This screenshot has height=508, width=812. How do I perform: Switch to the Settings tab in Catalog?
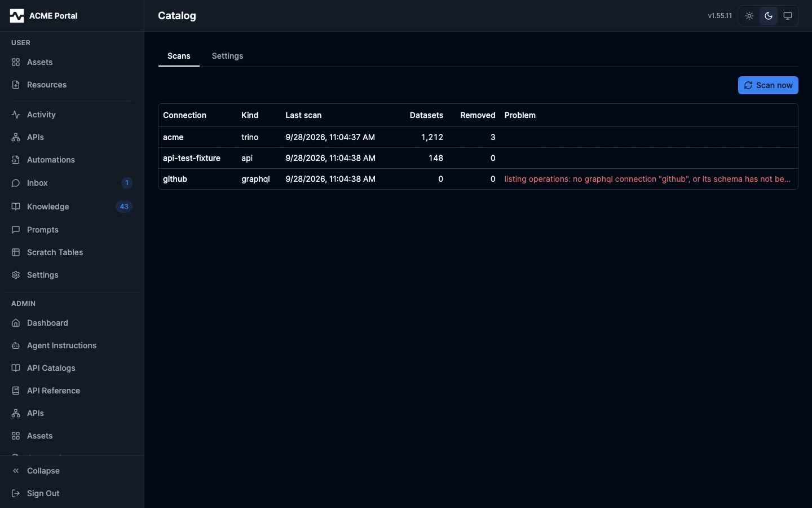point(228,56)
